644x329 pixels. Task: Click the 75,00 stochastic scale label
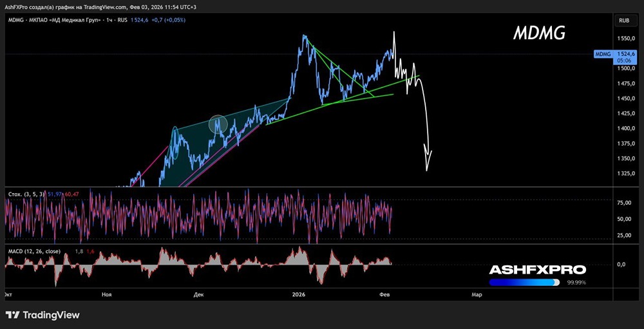624,203
